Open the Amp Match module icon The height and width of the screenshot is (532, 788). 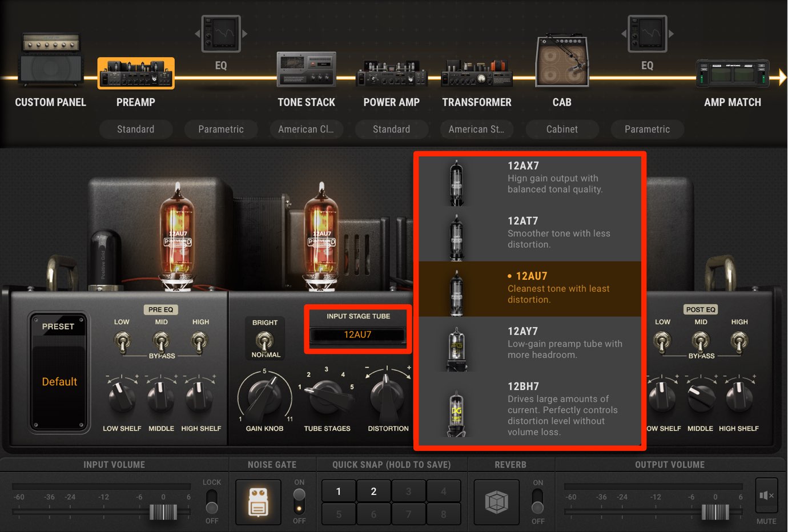(x=733, y=74)
